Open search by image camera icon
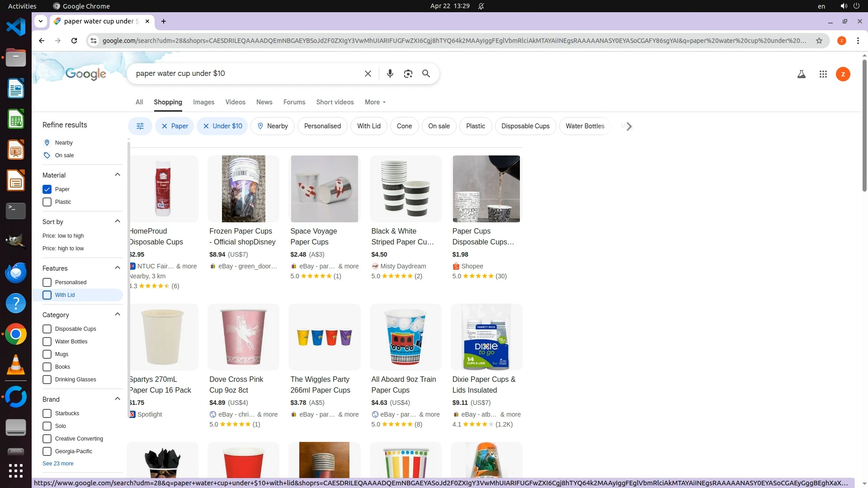 point(408,74)
